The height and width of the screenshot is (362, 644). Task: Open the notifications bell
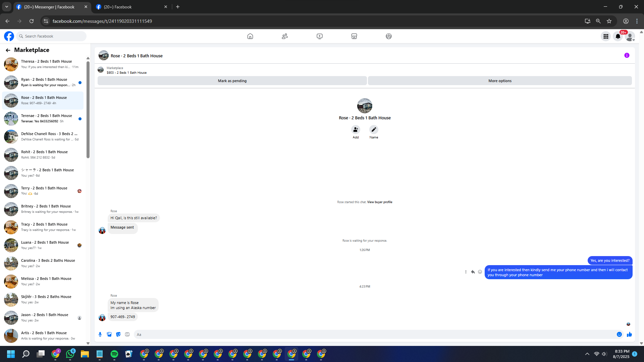coord(618,36)
